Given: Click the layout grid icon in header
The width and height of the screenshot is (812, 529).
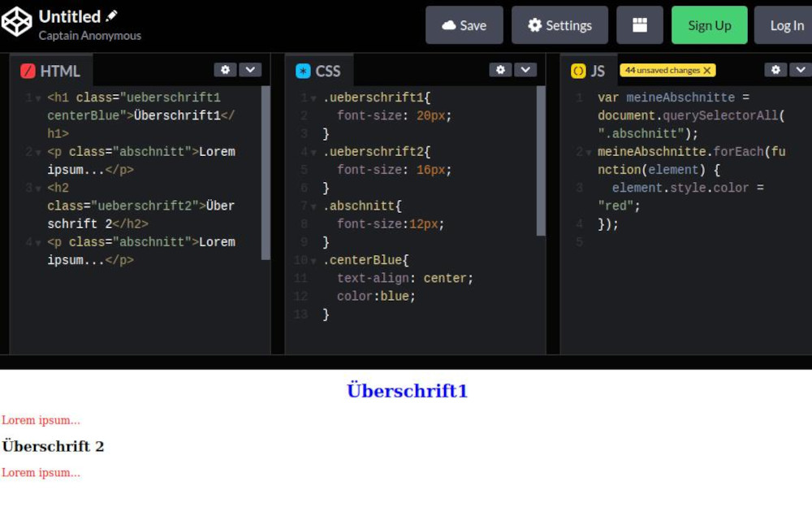Looking at the screenshot, I should point(640,24).
